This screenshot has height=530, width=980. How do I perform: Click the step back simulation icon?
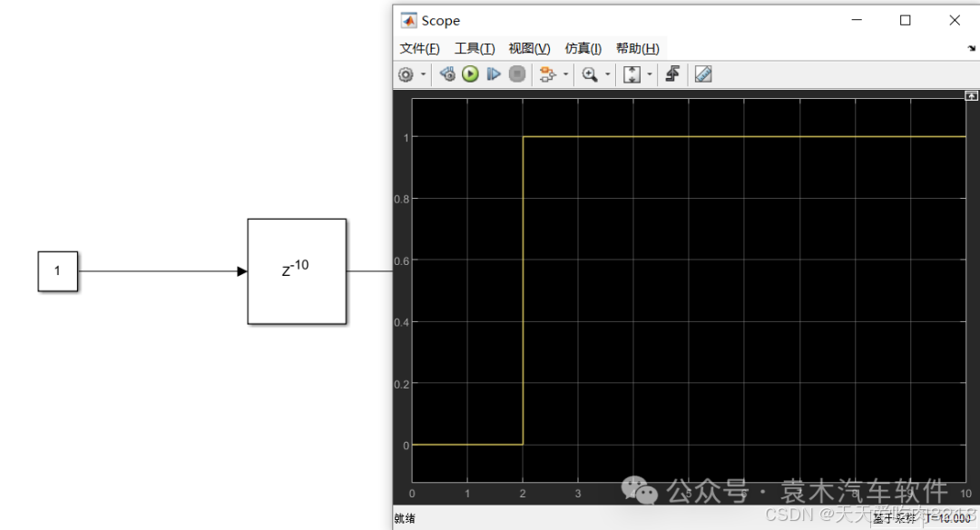[x=446, y=74]
